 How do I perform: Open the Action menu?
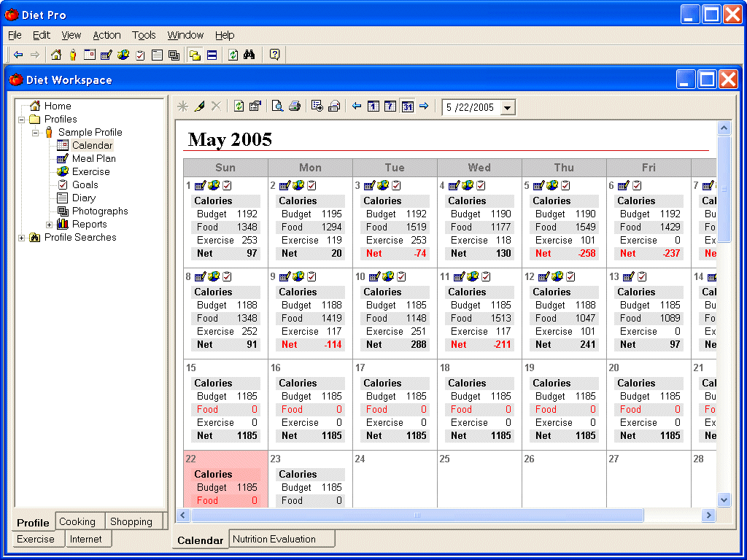(x=107, y=35)
